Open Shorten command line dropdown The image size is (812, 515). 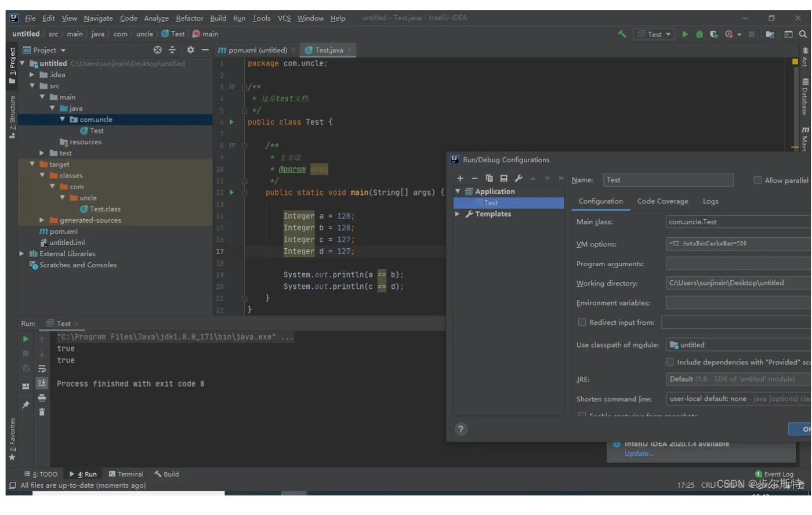[738, 399]
